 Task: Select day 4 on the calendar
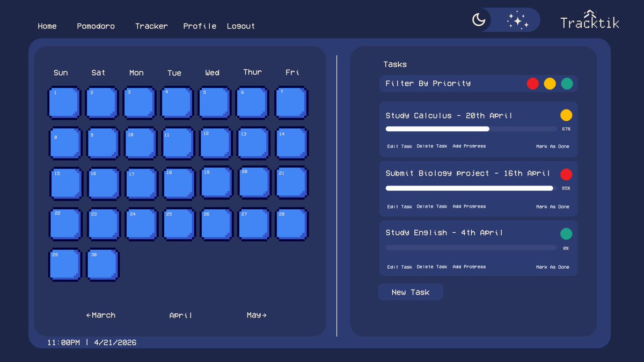pyautogui.click(x=177, y=102)
